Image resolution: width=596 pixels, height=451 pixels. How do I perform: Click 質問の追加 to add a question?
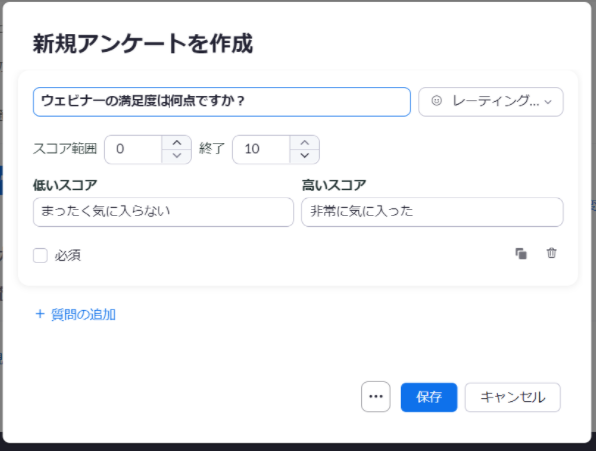click(83, 315)
